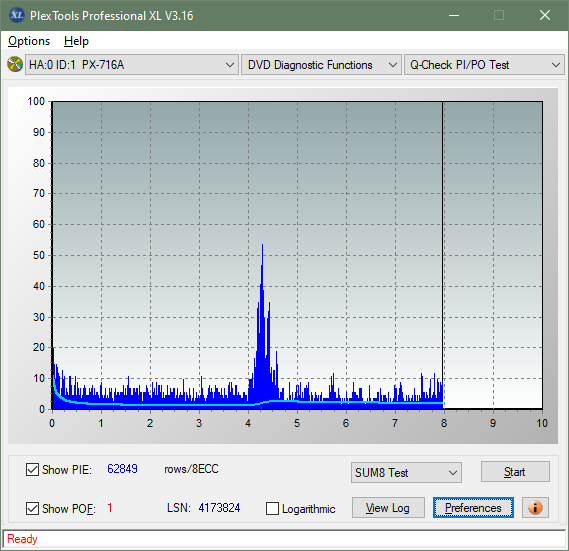
Task: Toggle the Show PIE checkbox
Action: (x=32, y=469)
